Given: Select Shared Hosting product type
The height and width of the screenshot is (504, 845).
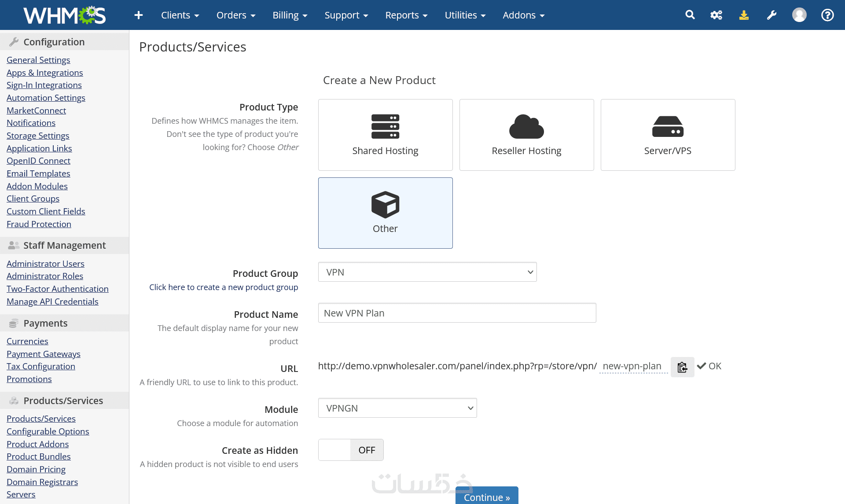Looking at the screenshot, I should click(385, 135).
